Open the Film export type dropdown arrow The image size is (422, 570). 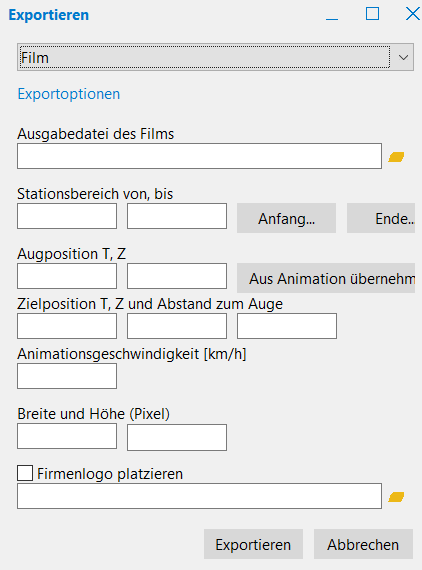point(403,57)
